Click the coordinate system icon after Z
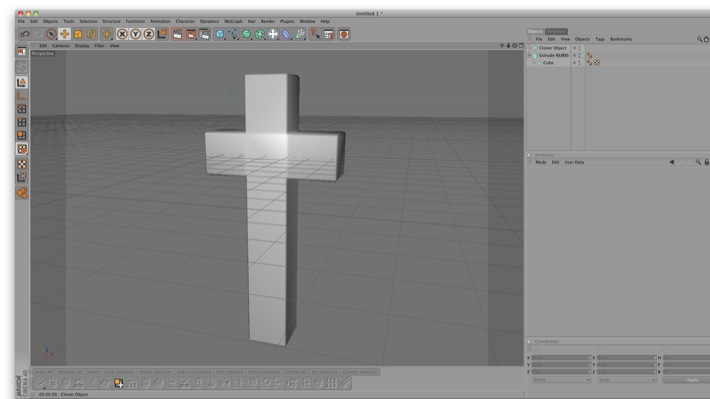 [163, 34]
